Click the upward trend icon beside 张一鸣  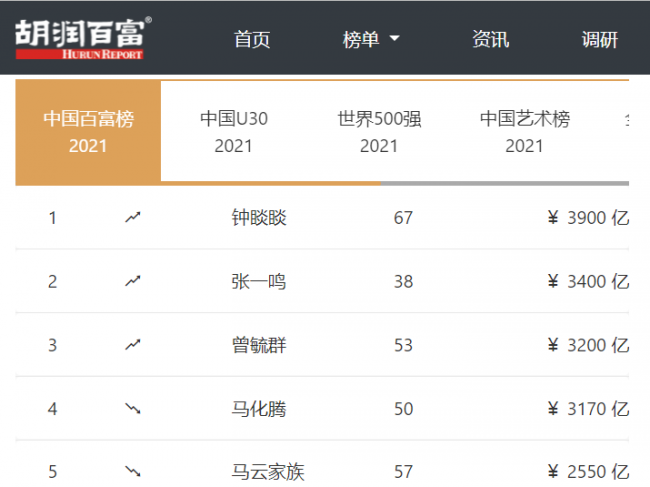coord(132,281)
